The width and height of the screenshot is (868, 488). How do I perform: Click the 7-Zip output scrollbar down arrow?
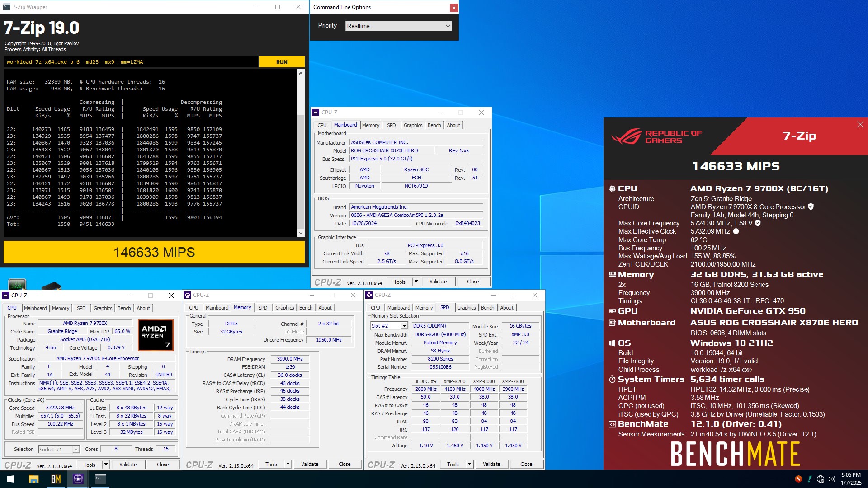[x=301, y=233]
